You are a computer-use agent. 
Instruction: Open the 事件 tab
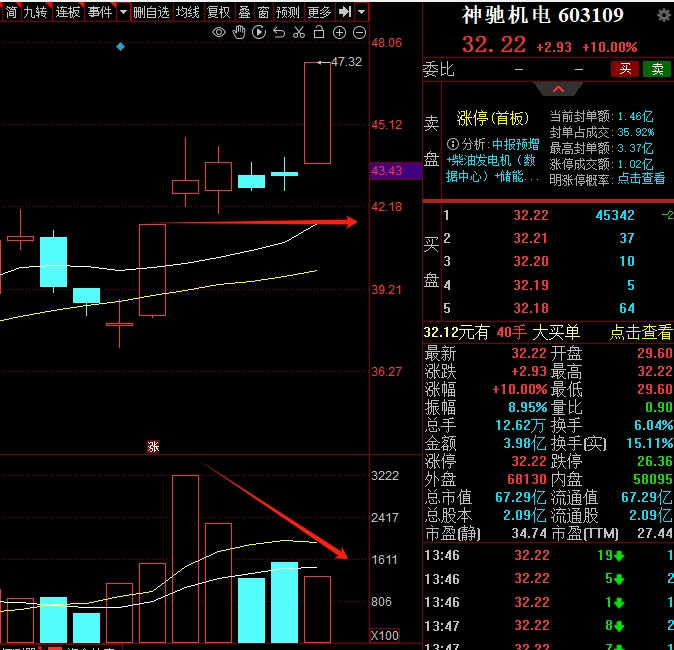100,12
